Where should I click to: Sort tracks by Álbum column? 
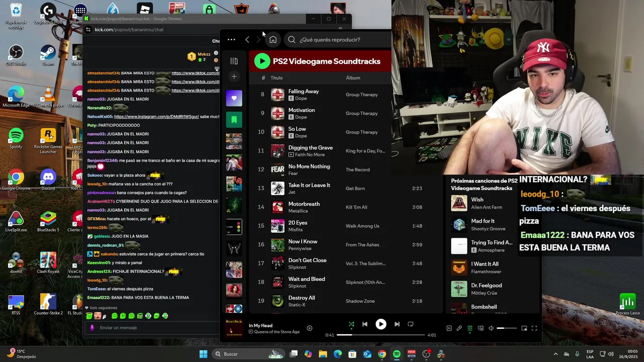point(353,78)
